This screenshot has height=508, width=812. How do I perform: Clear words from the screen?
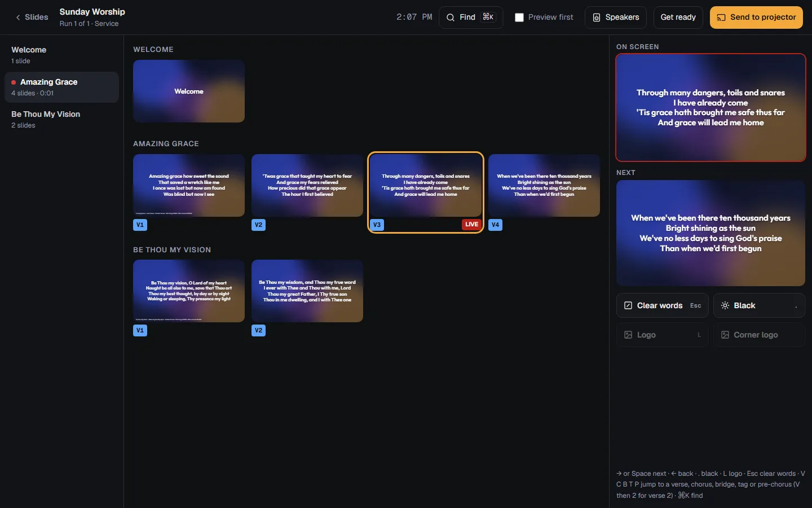[663, 305]
